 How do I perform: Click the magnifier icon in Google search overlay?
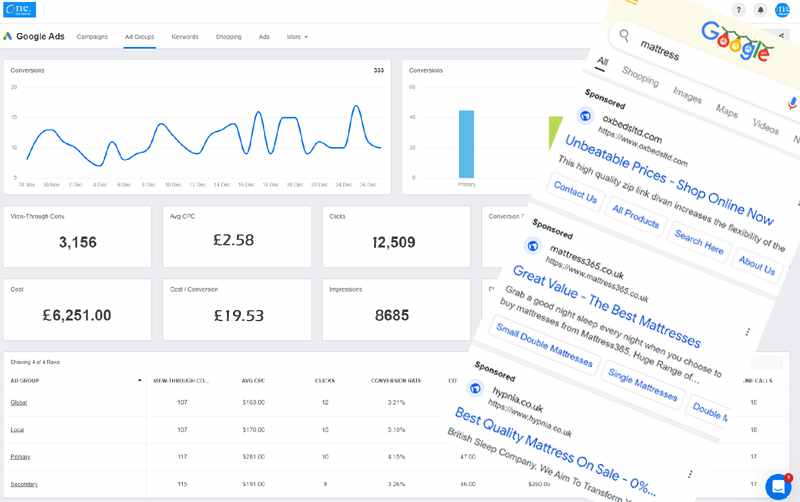pos(624,35)
